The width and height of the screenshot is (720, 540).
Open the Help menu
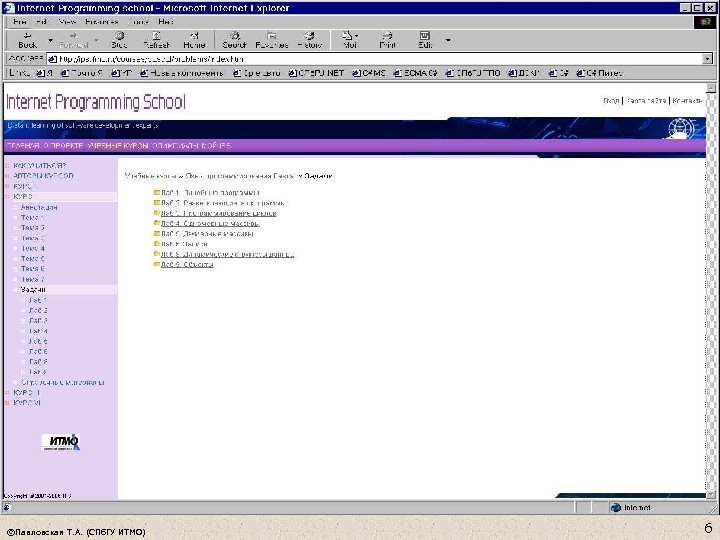[x=165, y=22]
